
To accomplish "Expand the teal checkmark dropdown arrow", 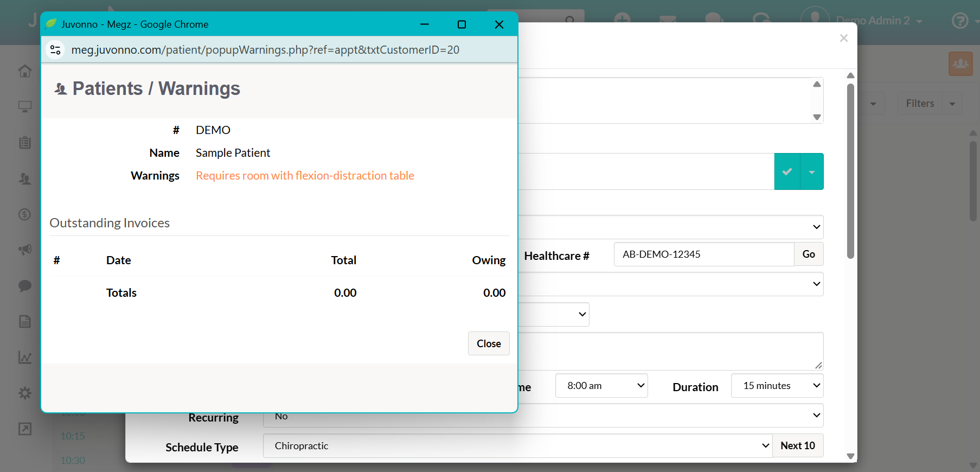I will pos(812,171).
